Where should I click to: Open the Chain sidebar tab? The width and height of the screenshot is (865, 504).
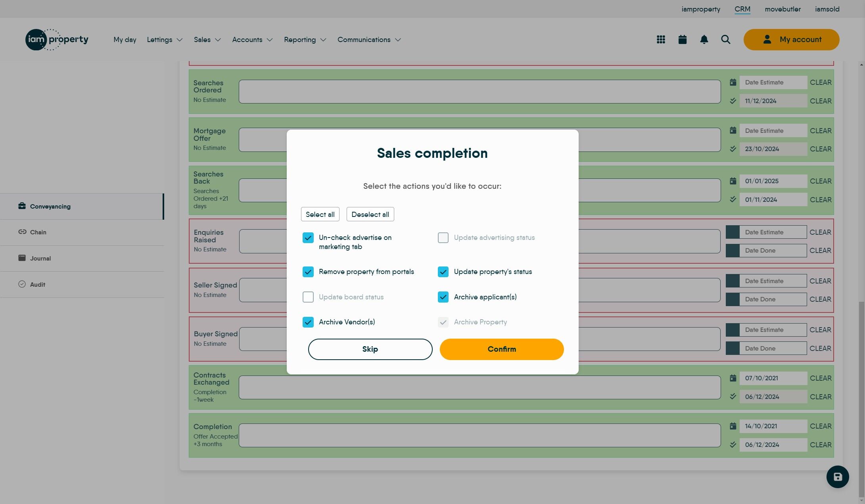pyautogui.click(x=38, y=232)
